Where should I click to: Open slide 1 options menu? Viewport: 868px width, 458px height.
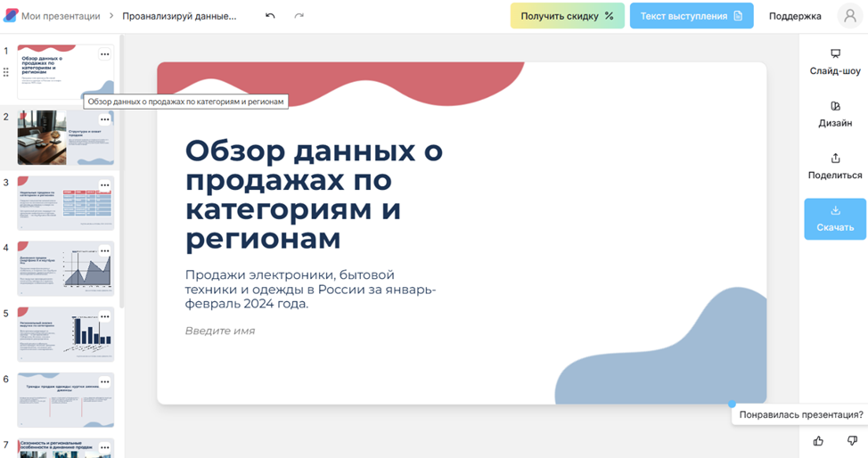[104, 54]
